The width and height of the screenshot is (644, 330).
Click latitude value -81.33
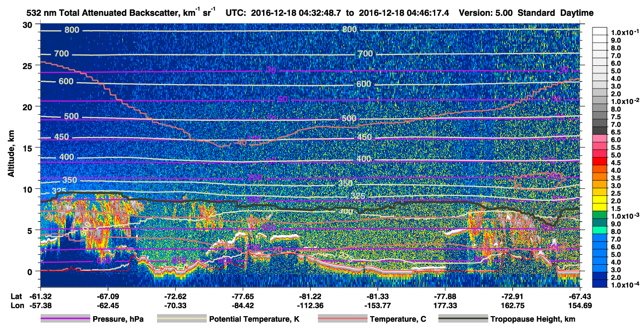click(377, 296)
